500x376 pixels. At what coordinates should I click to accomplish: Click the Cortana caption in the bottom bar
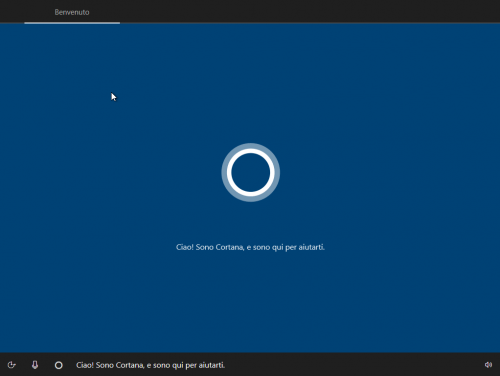150,365
